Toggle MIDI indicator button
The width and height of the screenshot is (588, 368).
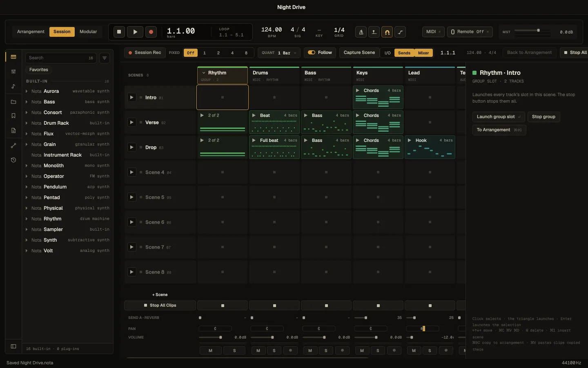[433, 32]
